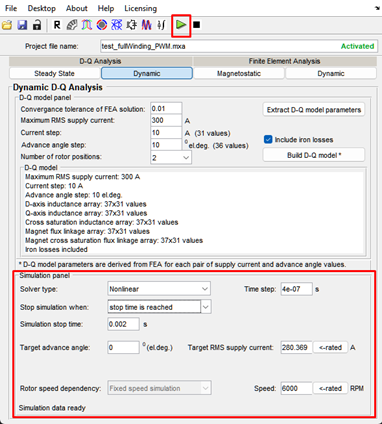Open the File menu
This screenshot has height=424, width=382.
tap(11, 8)
